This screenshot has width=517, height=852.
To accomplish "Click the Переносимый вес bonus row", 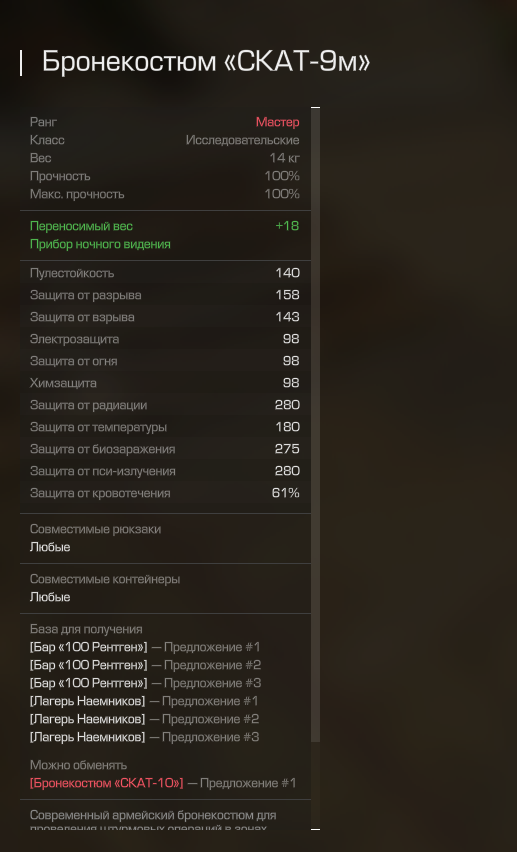I will point(165,226).
